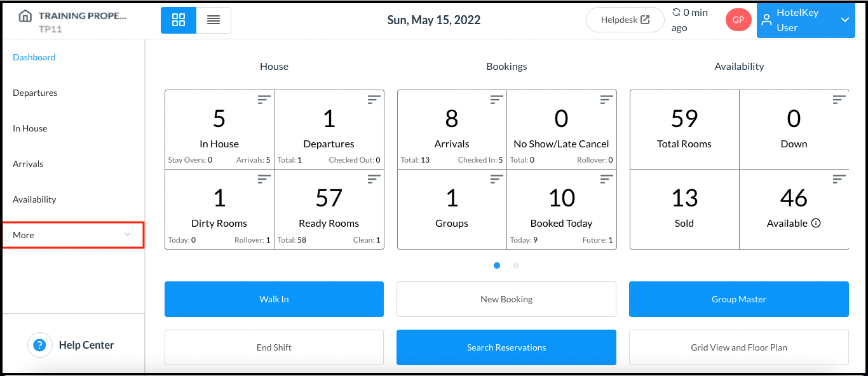
Task: Click the Booked Today card menu icon
Action: point(606,178)
